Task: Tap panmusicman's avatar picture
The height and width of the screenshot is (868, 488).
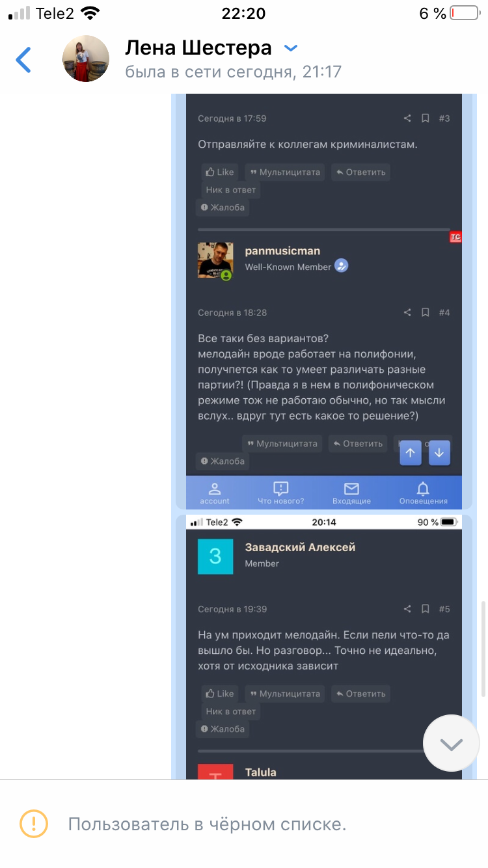Action: pos(215,260)
